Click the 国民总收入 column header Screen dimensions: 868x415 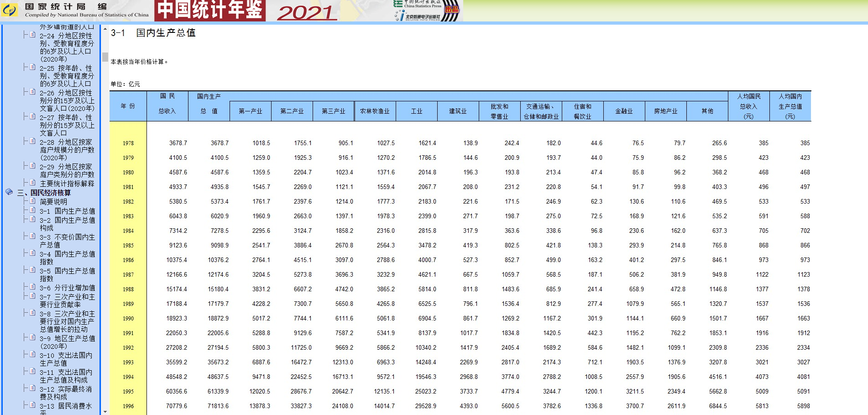point(167,106)
